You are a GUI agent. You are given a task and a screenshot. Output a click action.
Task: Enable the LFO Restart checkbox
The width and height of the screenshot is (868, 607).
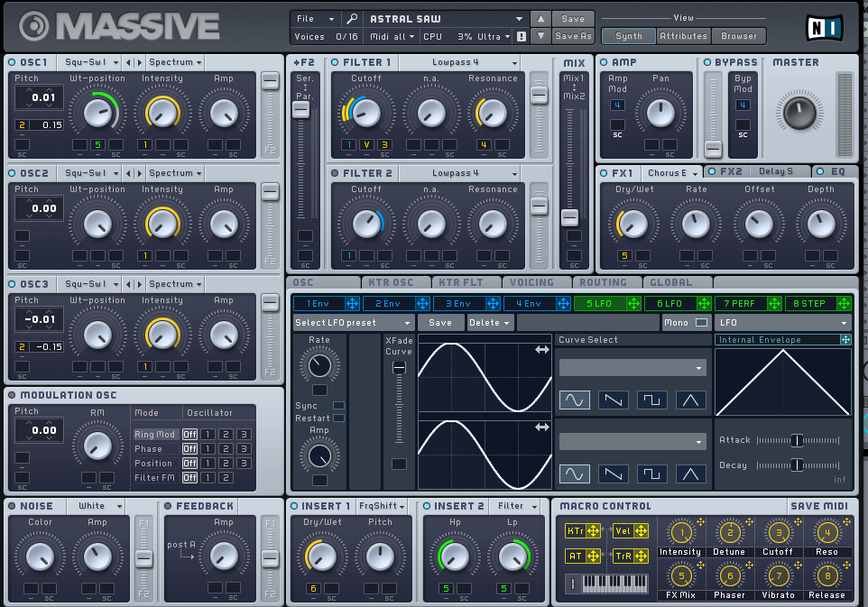[x=338, y=418]
